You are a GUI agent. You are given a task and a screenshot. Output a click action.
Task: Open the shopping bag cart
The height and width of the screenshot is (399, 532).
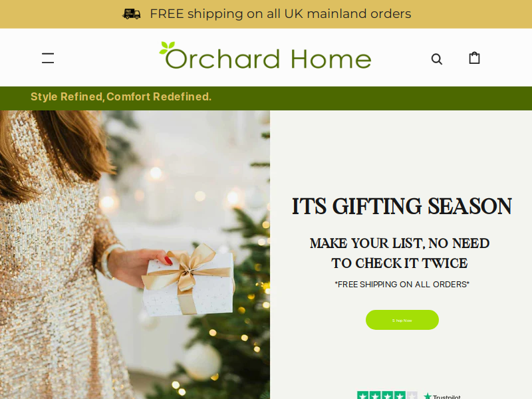(x=474, y=58)
